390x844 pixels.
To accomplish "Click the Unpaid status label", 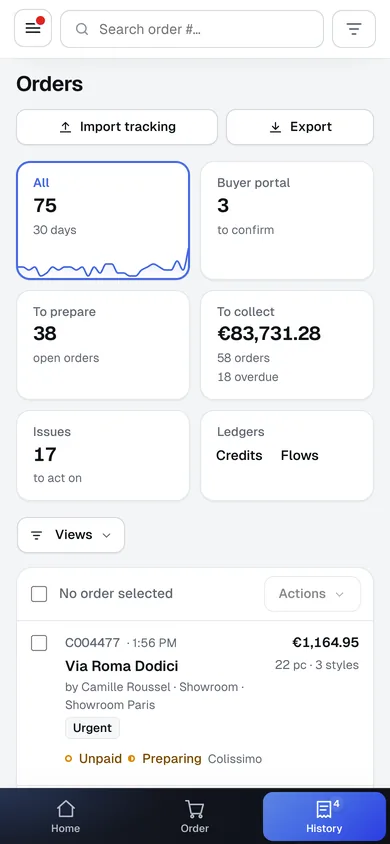I will [100, 759].
